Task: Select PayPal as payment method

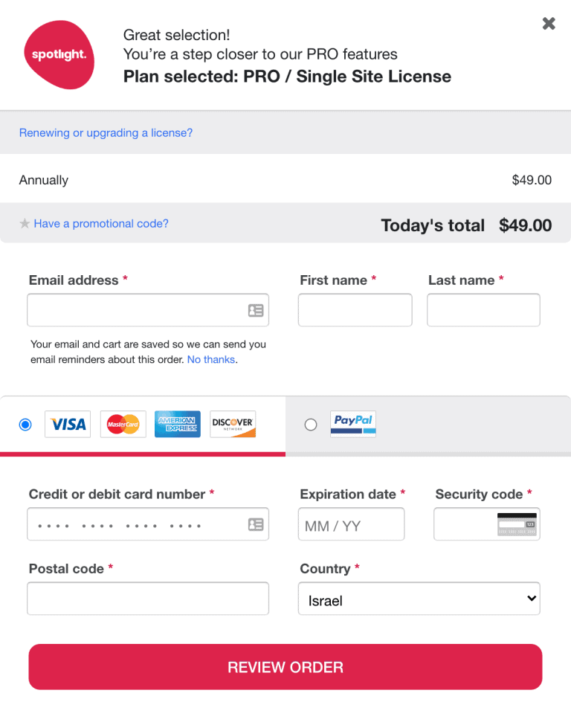Action: (x=311, y=424)
